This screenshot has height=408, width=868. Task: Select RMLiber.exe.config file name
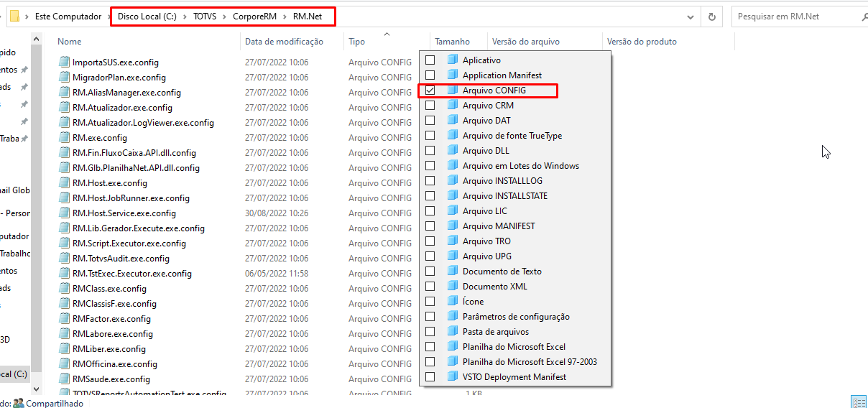[x=109, y=349]
